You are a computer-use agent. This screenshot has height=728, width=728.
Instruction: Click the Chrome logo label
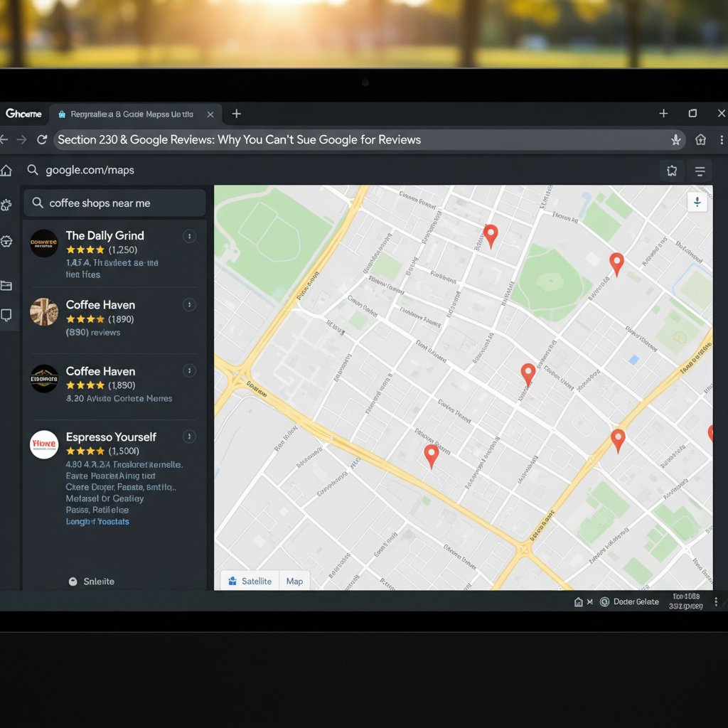click(23, 114)
